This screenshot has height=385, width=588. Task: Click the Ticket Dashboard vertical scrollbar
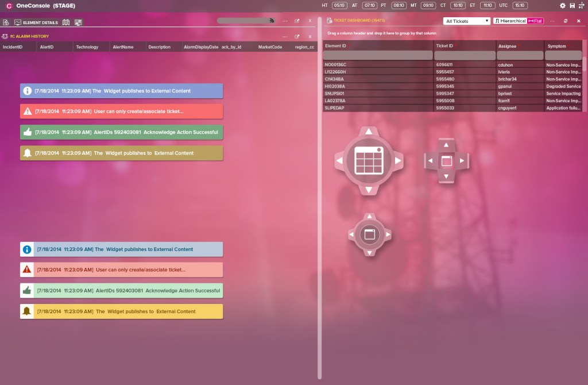coord(585,63)
